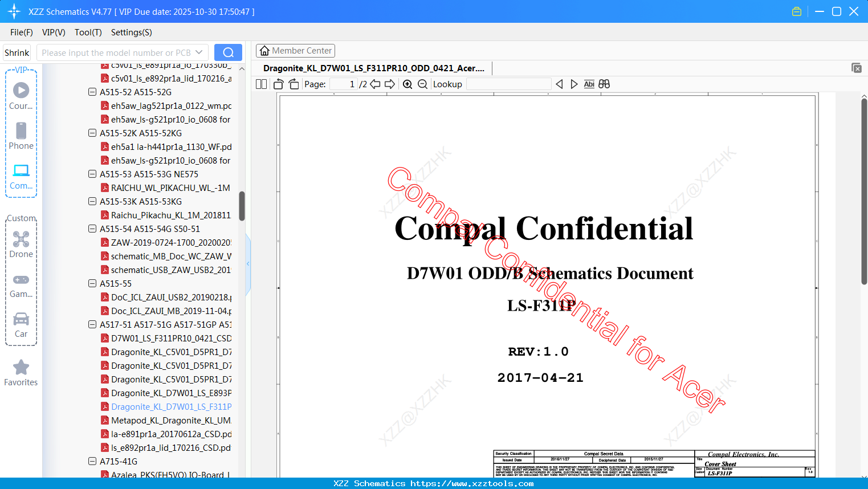
Task: Rotate the page counterclockwise
Action: point(279,84)
